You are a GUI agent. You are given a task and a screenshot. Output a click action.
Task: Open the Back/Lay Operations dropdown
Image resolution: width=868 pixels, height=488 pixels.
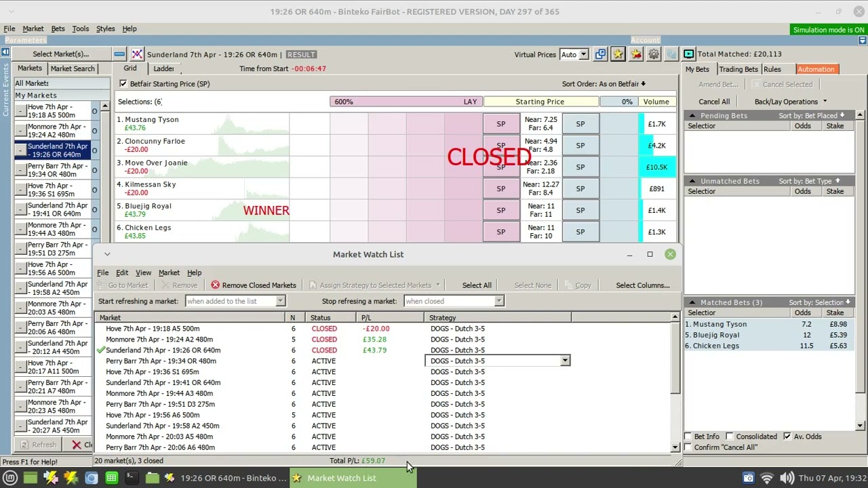tap(790, 102)
